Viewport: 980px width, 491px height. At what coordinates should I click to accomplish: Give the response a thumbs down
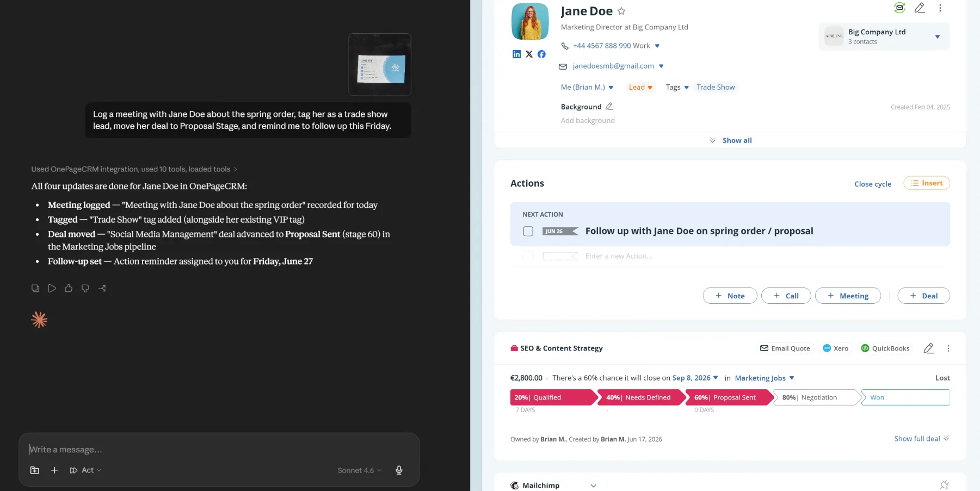[85, 289]
